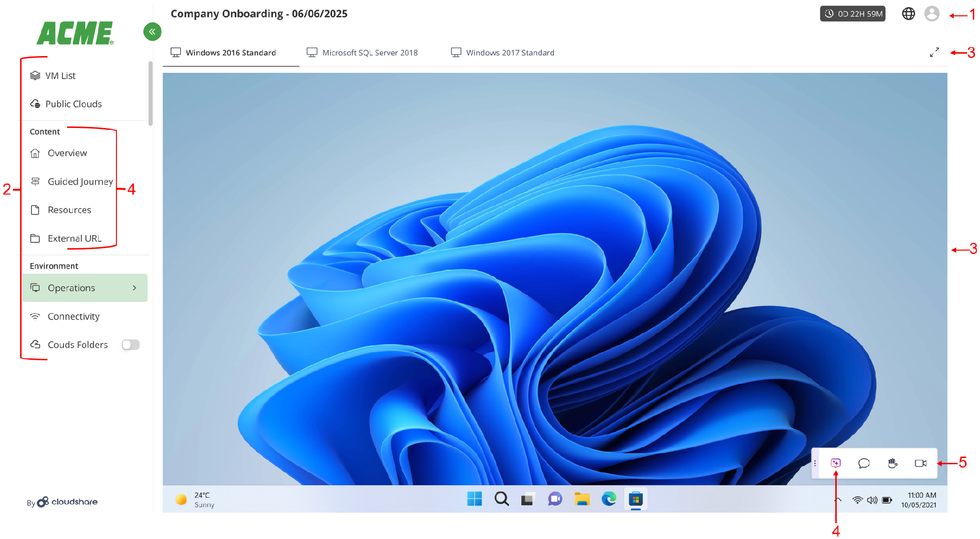Open Microsoft Store from the taskbar
This screenshot has height=539, width=980.
pyautogui.click(x=635, y=499)
